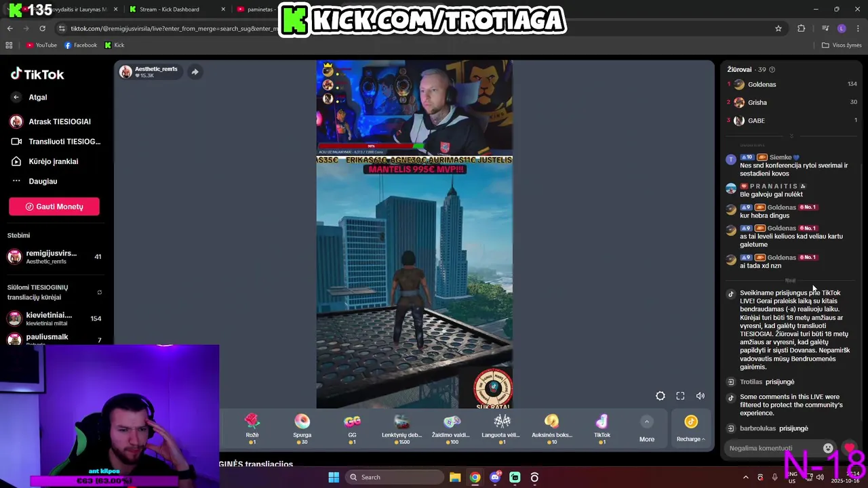Share the live stream via arrow icon
Image resolution: width=868 pixels, height=488 pixels.
195,72
